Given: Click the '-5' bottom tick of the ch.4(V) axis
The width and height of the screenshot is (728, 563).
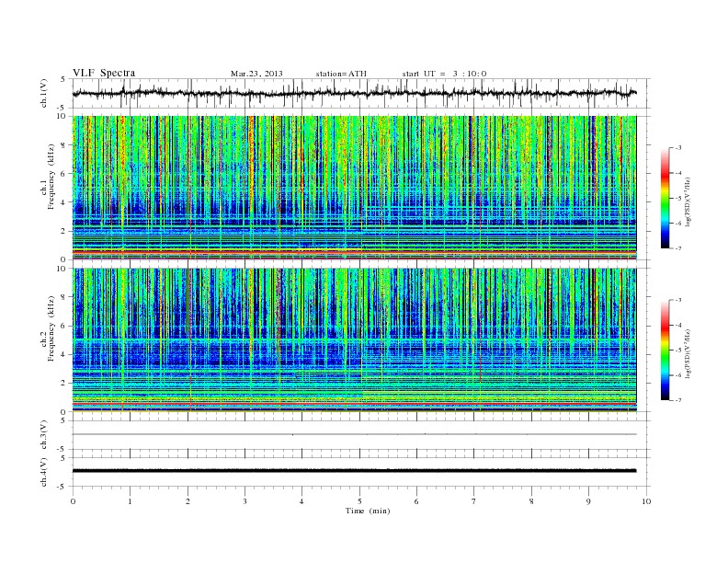Looking at the screenshot, I should (x=62, y=487).
